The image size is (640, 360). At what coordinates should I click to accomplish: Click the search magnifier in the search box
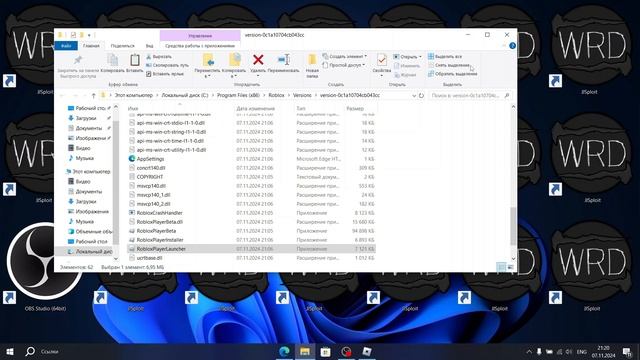(507, 96)
